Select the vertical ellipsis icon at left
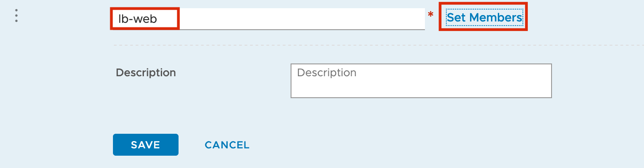This screenshot has width=644, height=168. point(16,16)
